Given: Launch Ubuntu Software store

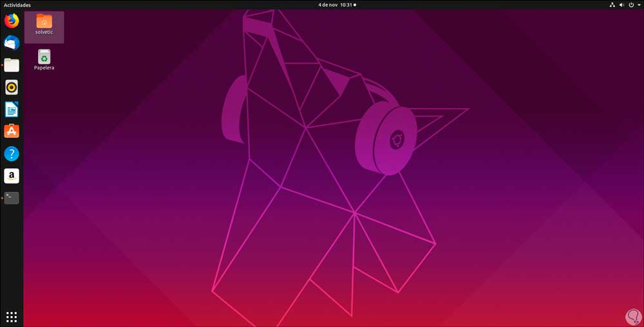Looking at the screenshot, I should pos(12,131).
